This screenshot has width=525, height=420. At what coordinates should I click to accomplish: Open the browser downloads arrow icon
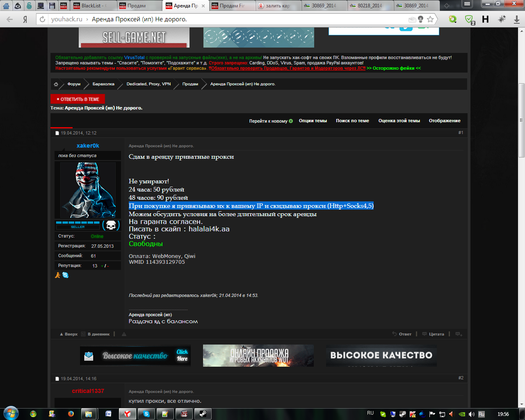(x=516, y=19)
